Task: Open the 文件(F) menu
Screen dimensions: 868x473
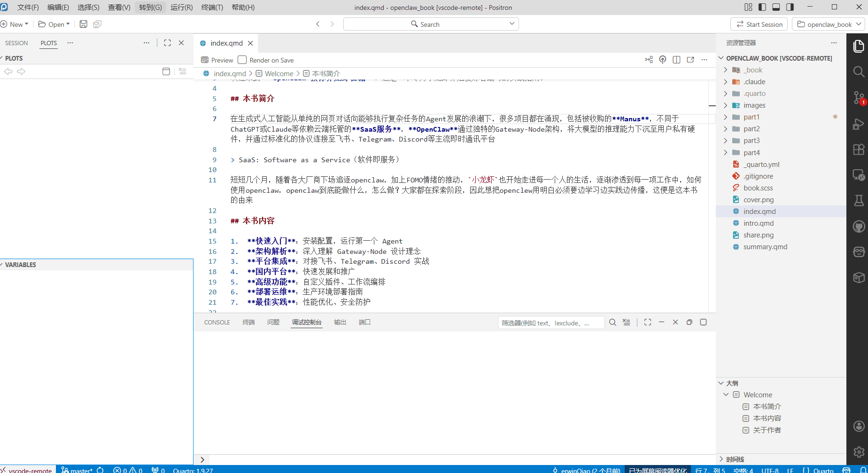Action: 28,7
